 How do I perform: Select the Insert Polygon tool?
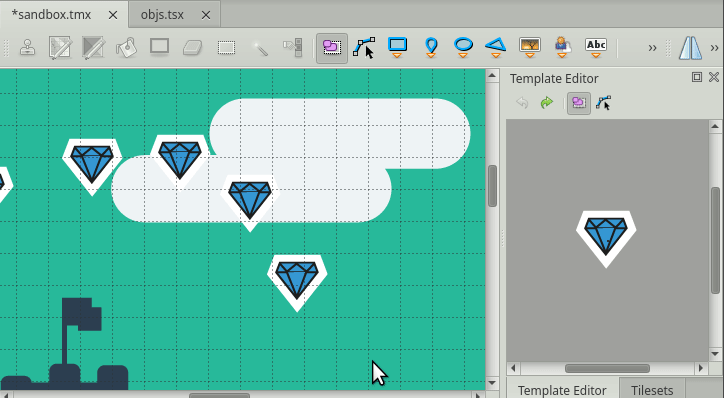(496, 48)
